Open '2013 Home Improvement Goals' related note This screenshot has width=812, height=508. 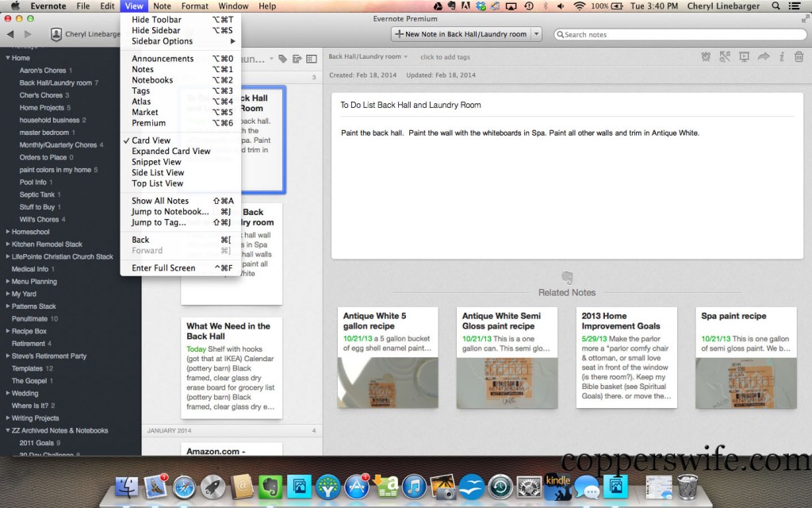[626, 358]
